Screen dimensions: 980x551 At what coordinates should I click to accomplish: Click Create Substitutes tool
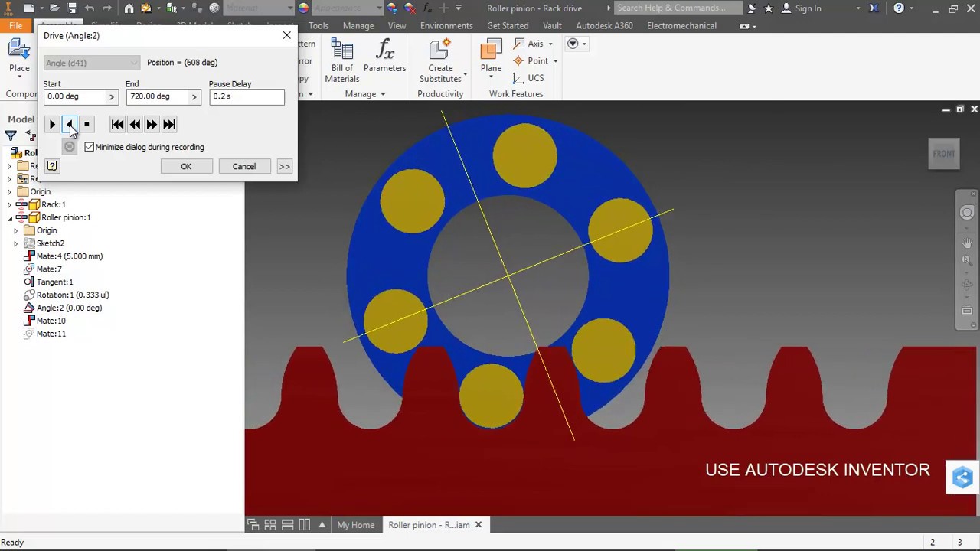[x=440, y=61]
